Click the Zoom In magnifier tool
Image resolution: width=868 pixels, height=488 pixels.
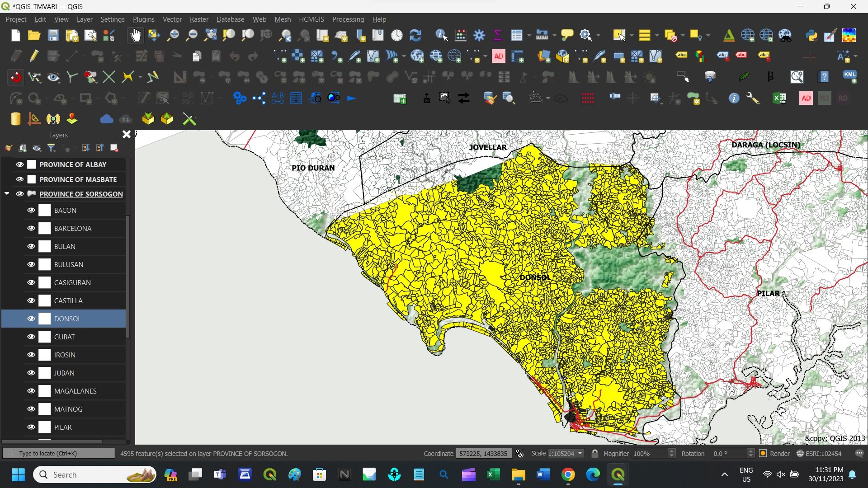(173, 35)
